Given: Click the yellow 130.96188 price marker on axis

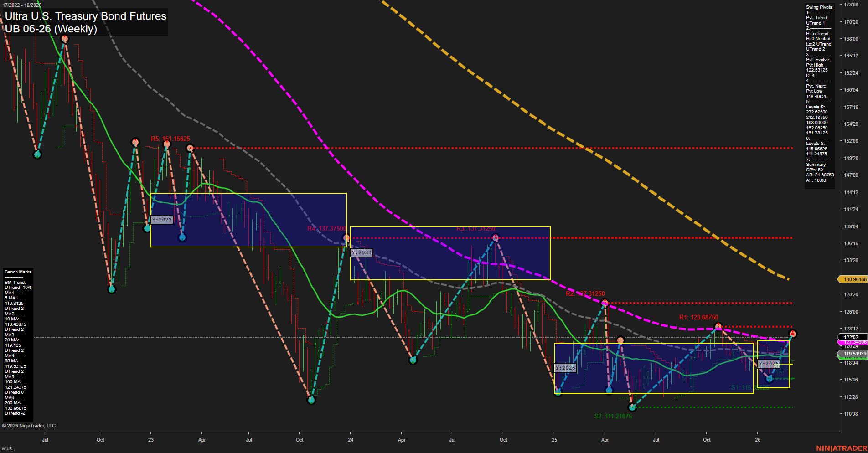Looking at the screenshot, I should 853,279.
